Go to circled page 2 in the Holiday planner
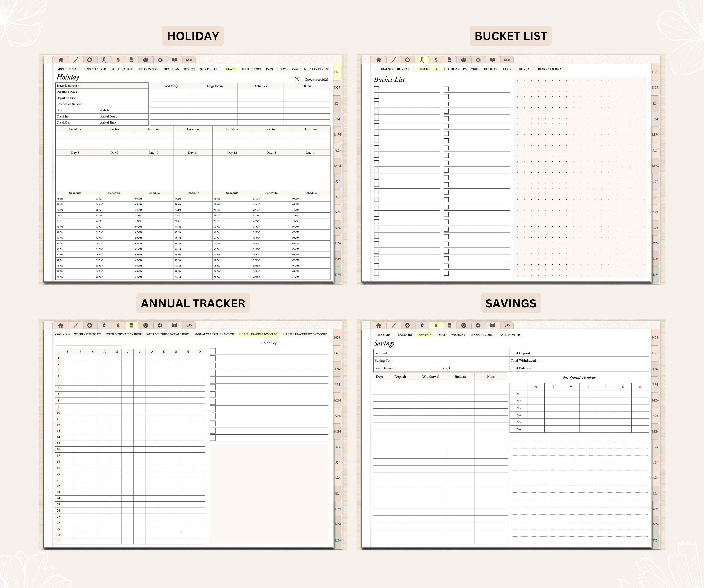Image resolution: width=704 pixels, height=588 pixels. [x=297, y=79]
